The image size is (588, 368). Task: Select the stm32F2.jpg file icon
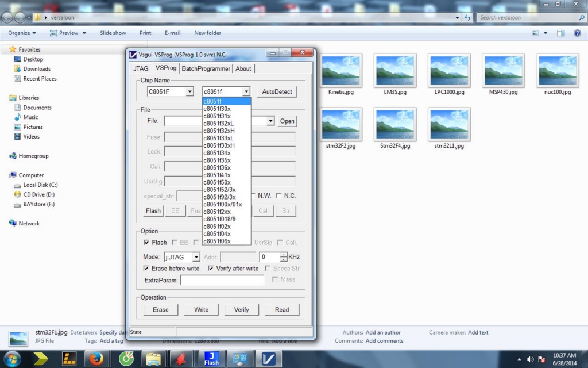tap(342, 124)
